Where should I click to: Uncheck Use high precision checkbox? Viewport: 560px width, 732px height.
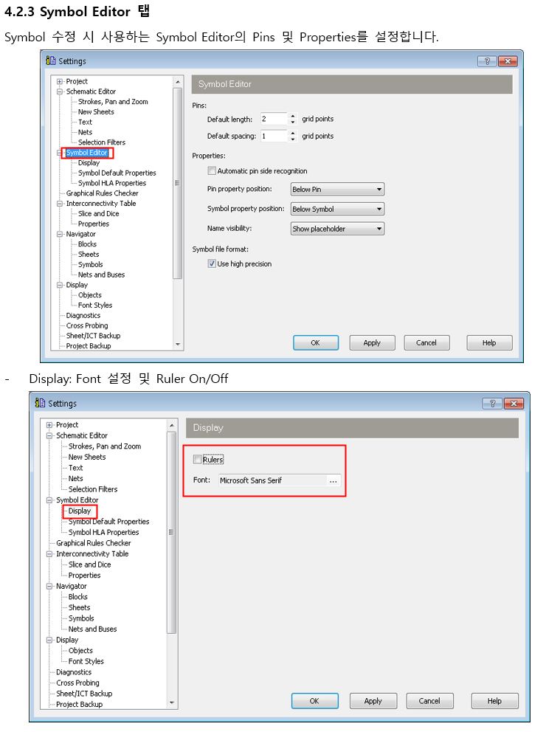click(212, 263)
